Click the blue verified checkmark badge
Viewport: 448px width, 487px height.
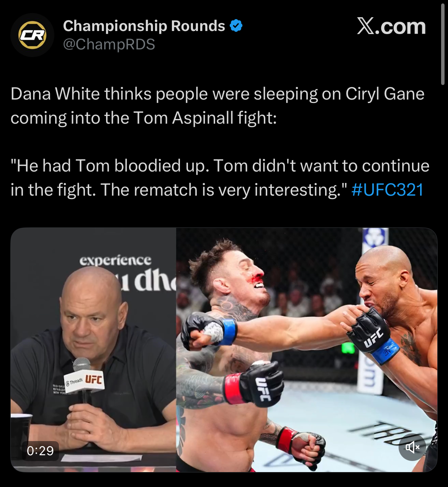[x=236, y=26]
